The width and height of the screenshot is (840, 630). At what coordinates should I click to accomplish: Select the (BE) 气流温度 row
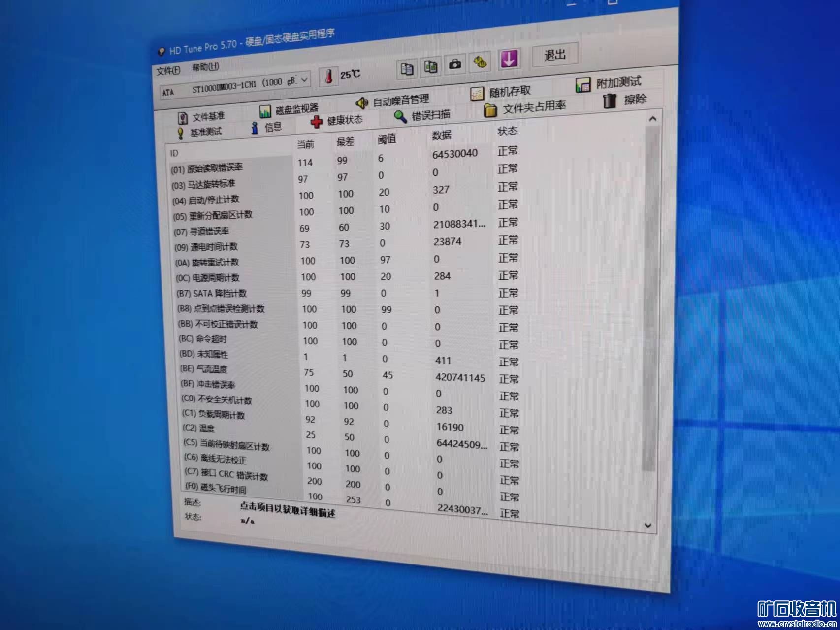click(351, 373)
